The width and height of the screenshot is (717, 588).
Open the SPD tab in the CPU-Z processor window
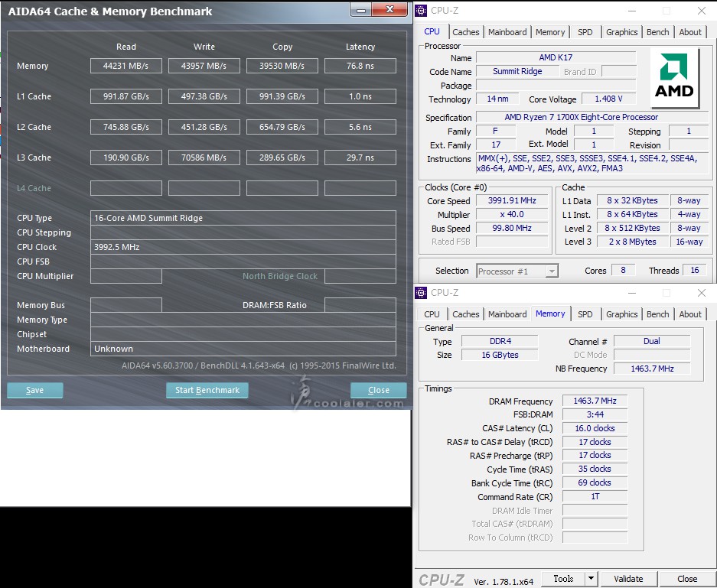click(x=585, y=32)
